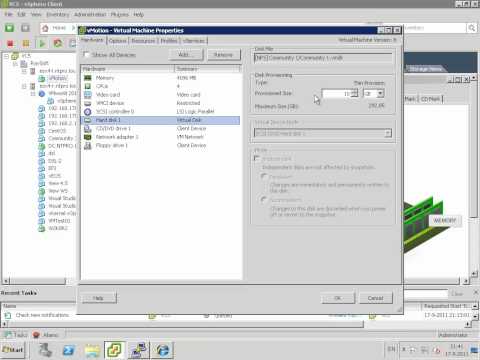Click the vSphere Client taskbar icon

[115, 350]
